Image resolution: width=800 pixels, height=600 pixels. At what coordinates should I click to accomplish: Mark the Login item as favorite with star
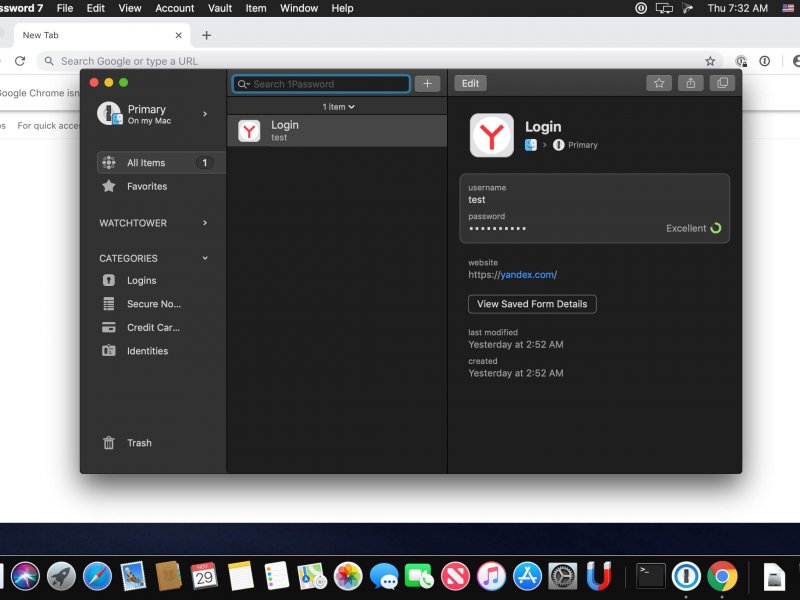click(659, 83)
